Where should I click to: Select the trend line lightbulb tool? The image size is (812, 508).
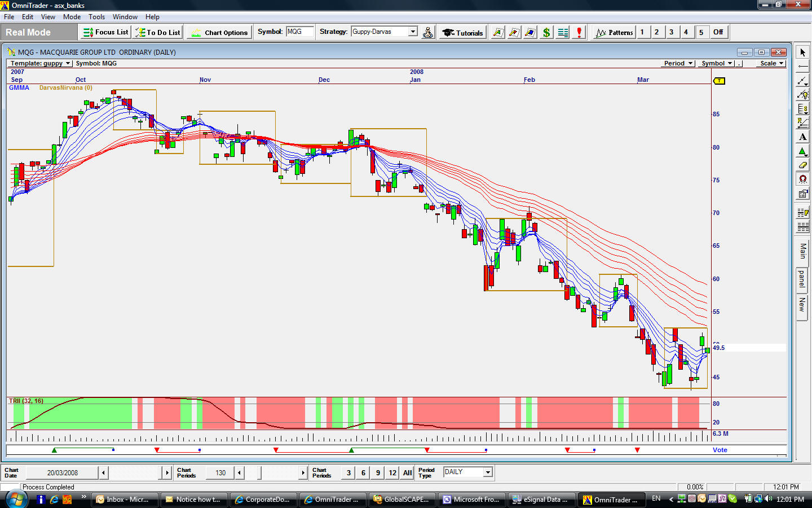click(803, 95)
